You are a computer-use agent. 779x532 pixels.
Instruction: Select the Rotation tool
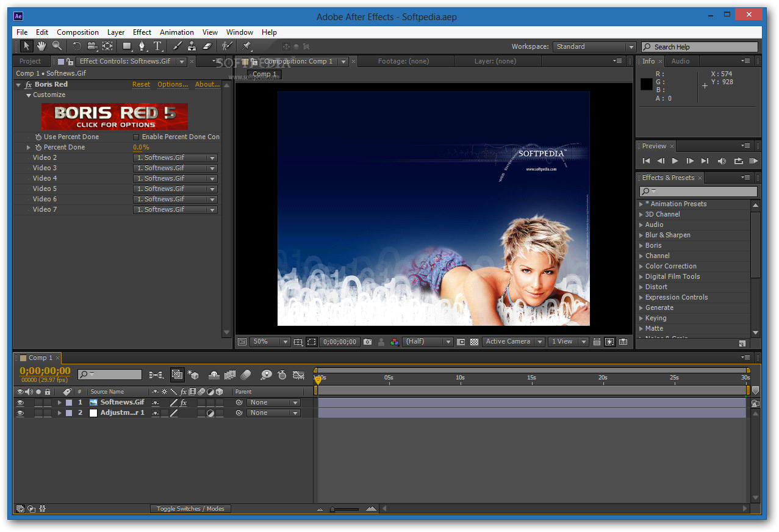point(77,46)
